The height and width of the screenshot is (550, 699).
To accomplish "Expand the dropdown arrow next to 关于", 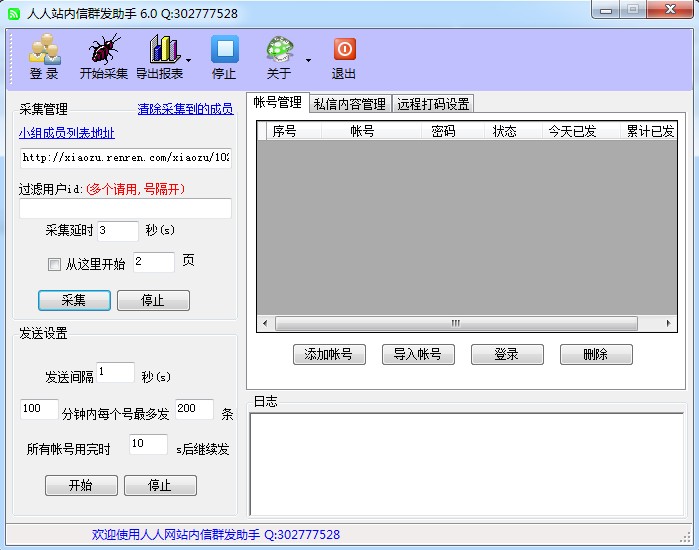I will coord(308,60).
